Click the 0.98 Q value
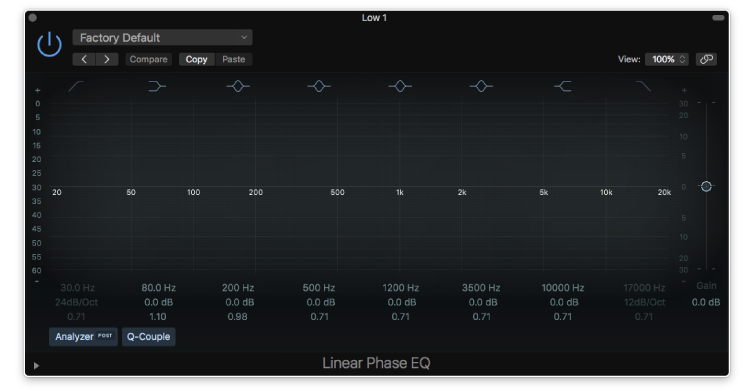The width and height of the screenshot is (754, 391). coord(238,316)
